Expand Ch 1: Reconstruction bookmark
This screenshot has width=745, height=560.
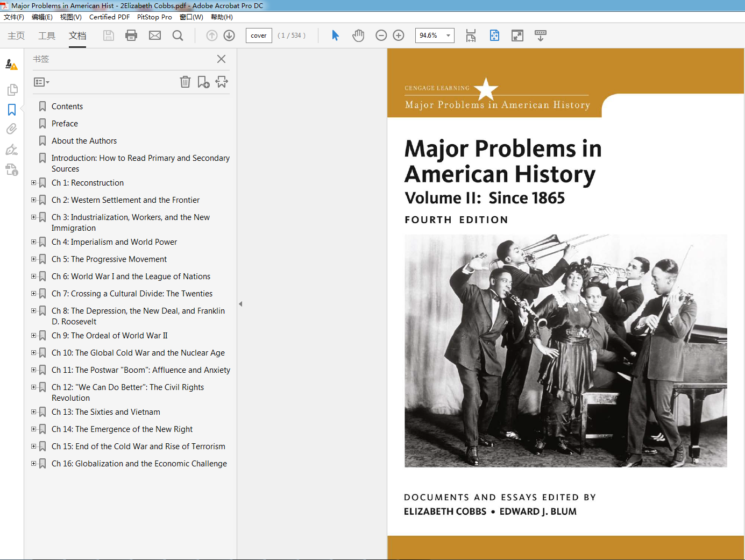coord(34,183)
